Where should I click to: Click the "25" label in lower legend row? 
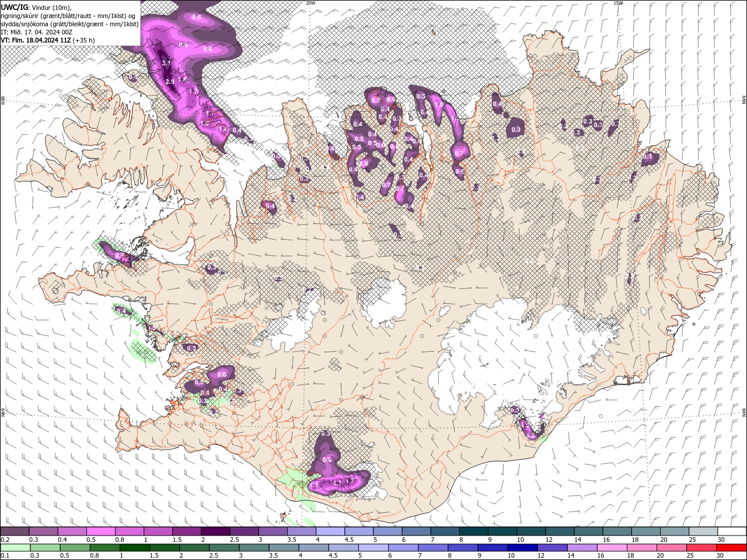(690, 556)
